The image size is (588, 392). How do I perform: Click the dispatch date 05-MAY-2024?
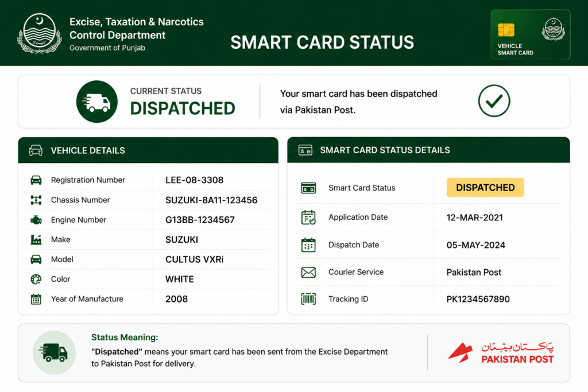(x=475, y=245)
